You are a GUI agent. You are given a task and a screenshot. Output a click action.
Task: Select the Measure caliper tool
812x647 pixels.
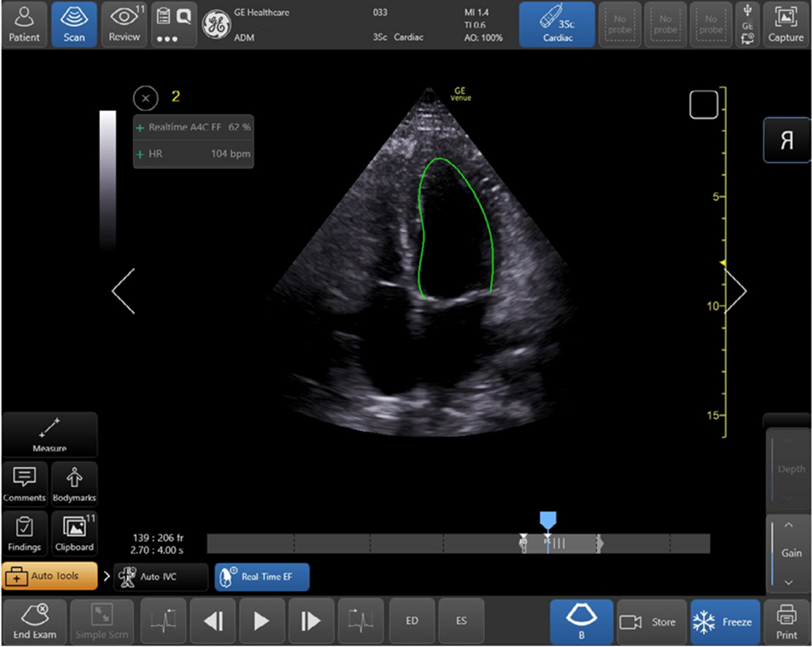click(x=49, y=435)
